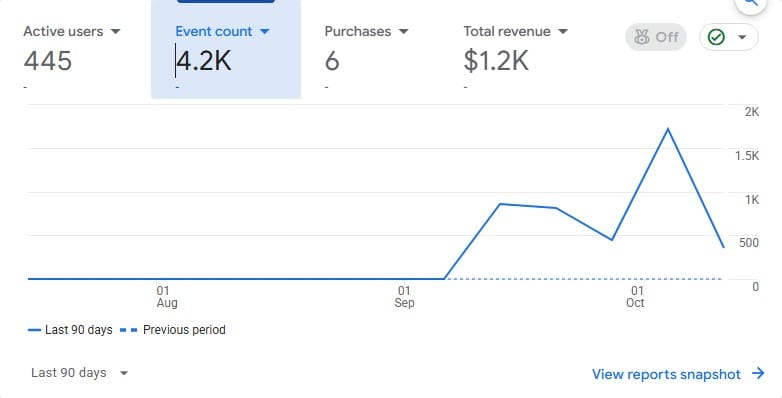Click the Previous period legend entry

click(x=173, y=330)
